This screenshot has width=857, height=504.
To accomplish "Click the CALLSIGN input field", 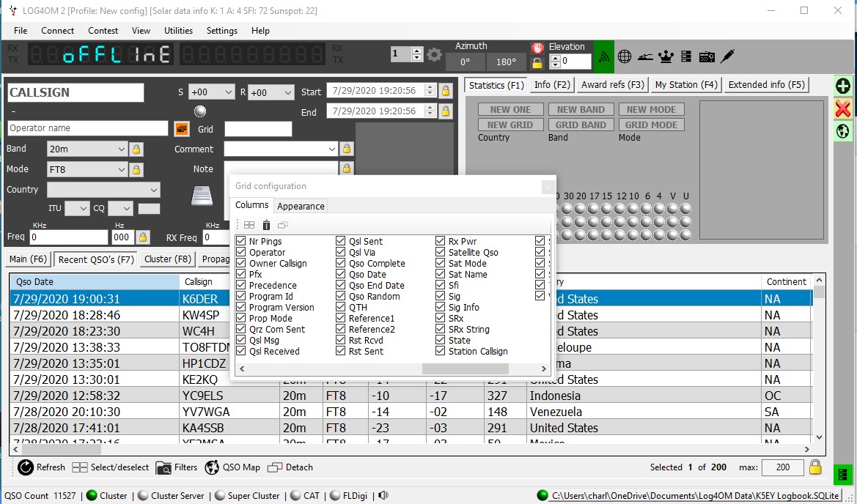I will click(76, 92).
